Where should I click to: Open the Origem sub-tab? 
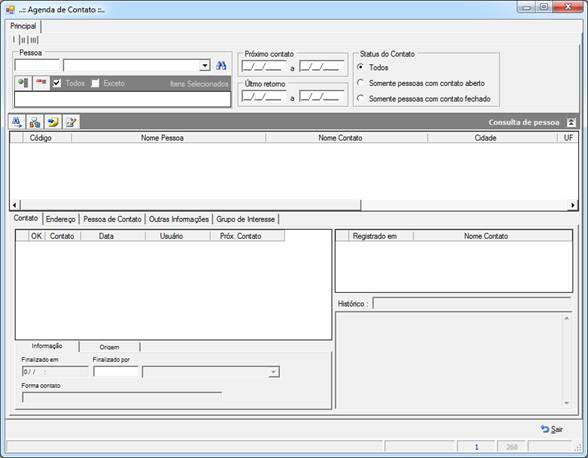[x=110, y=347]
